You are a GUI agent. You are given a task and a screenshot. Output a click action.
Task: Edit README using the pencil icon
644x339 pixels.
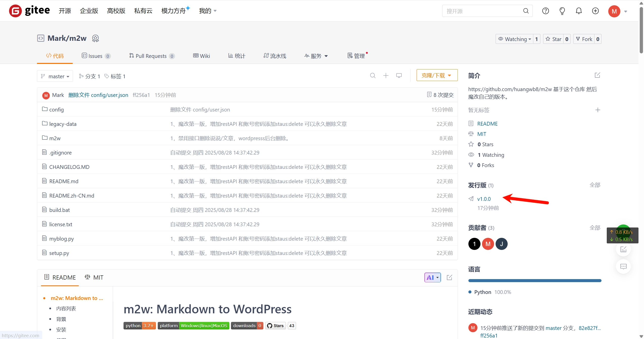pos(450,277)
